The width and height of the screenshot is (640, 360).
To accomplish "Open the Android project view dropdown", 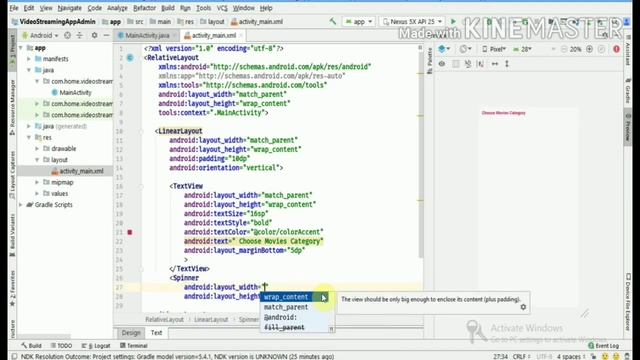I will (x=41, y=36).
